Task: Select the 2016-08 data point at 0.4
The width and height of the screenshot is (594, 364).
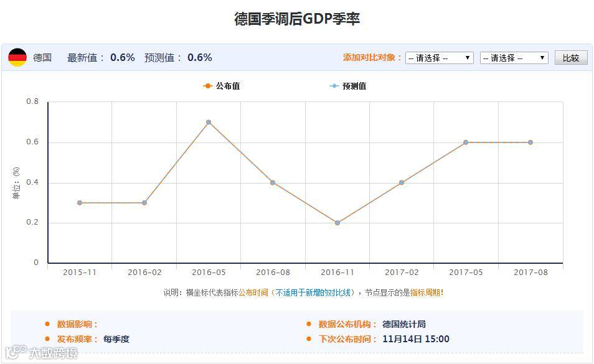Action: tap(273, 183)
